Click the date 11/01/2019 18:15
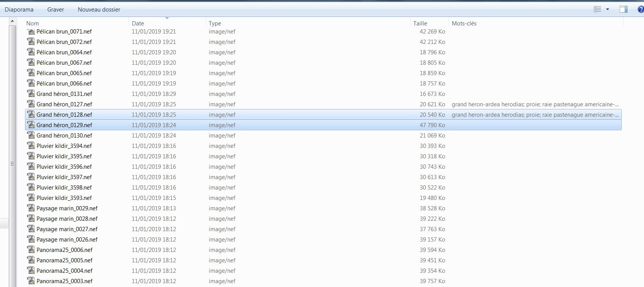Screen dimensions: 644x287 (x=154, y=198)
